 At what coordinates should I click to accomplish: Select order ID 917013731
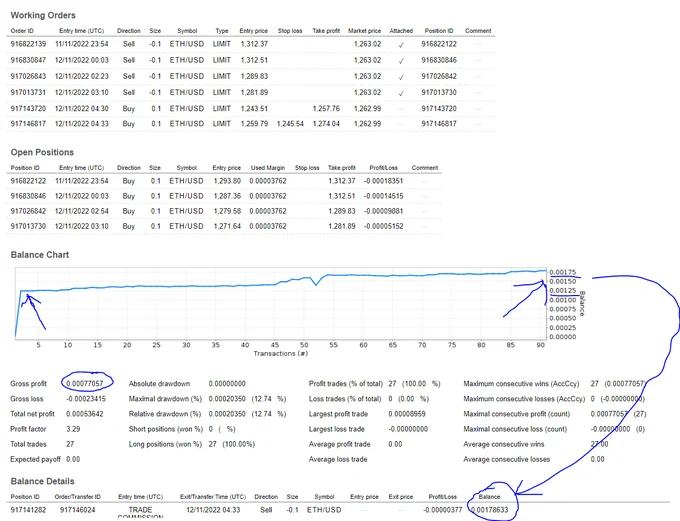[x=28, y=92]
